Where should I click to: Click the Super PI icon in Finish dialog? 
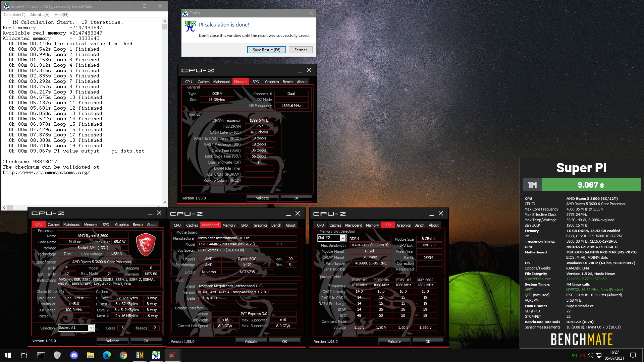(x=190, y=26)
